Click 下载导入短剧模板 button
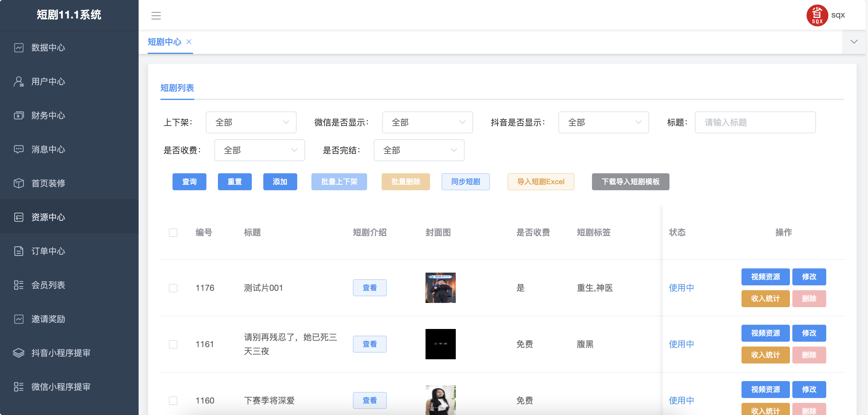 [631, 181]
